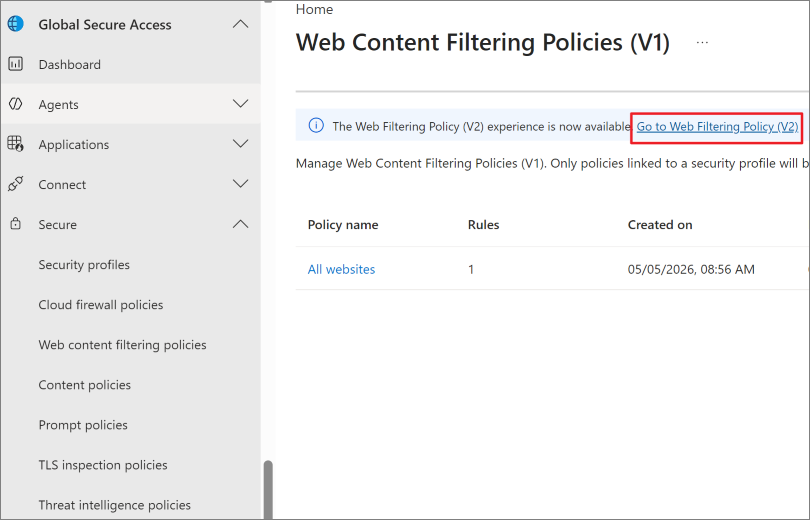The width and height of the screenshot is (810, 520).
Task: Click the Global Secure Access globe icon
Action: click(15, 24)
